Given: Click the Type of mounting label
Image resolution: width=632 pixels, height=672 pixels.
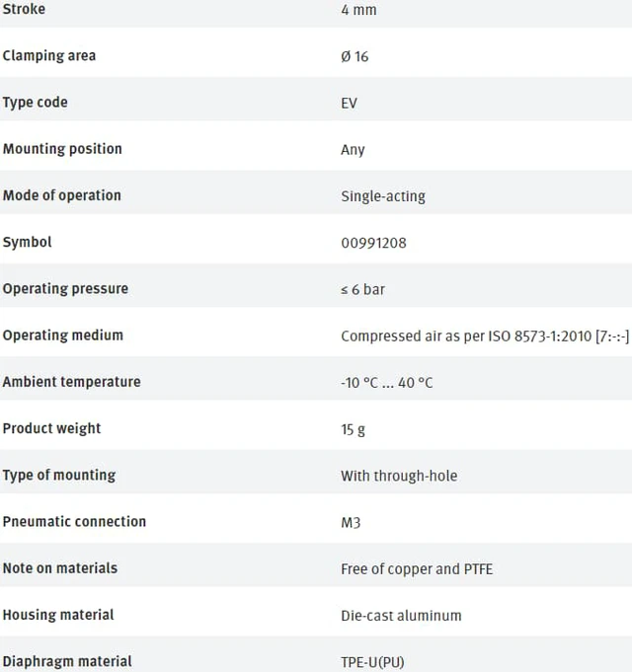Looking at the screenshot, I should pos(59,476).
